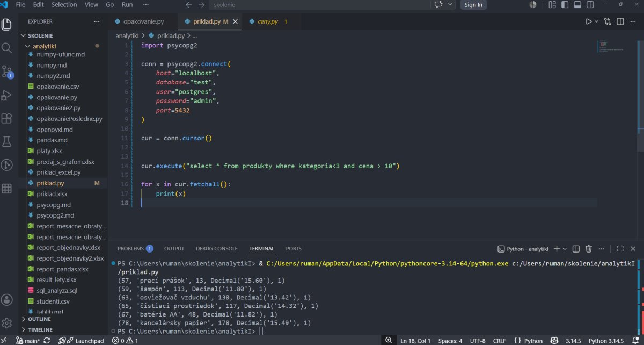Image resolution: width=644 pixels, height=345 pixels.
Task: Change the UTF-8 file encoding
Action: [478, 341]
